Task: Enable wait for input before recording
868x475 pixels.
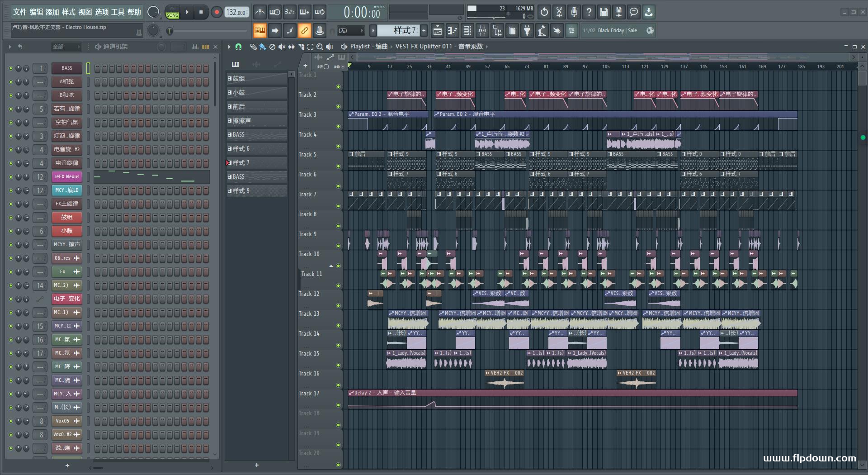Action: (x=274, y=12)
